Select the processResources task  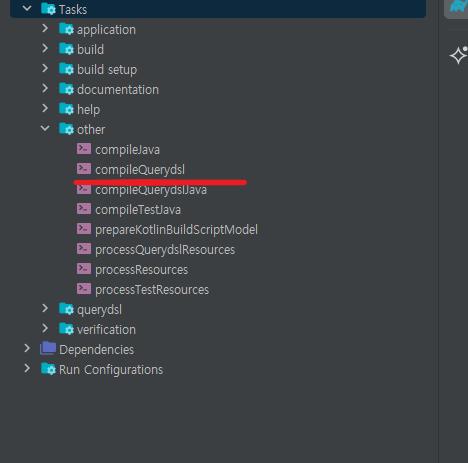click(142, 270)
